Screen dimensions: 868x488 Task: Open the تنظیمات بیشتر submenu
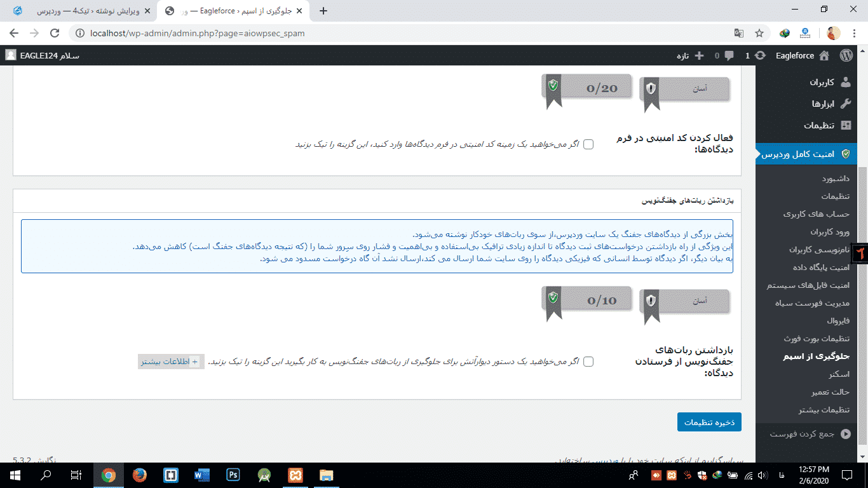click(824, 410)
